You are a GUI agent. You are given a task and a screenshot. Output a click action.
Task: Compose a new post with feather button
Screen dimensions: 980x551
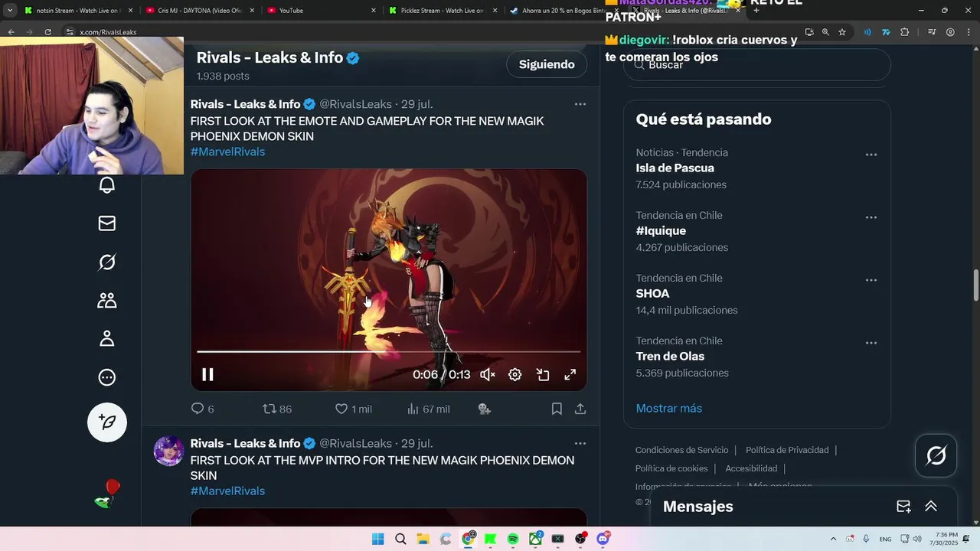pyautogui.click(x=107, y=422)
